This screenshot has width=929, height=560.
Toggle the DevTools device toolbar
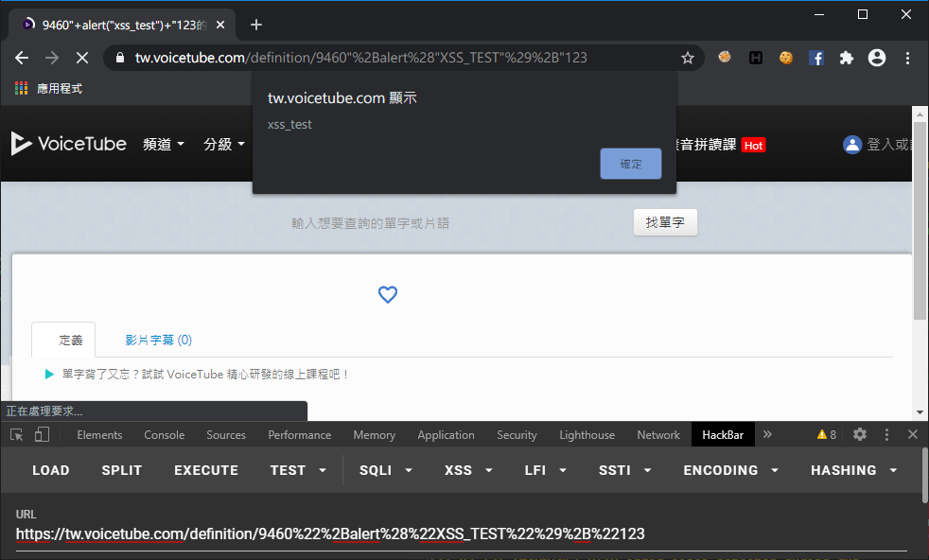[x=42, y=435]
